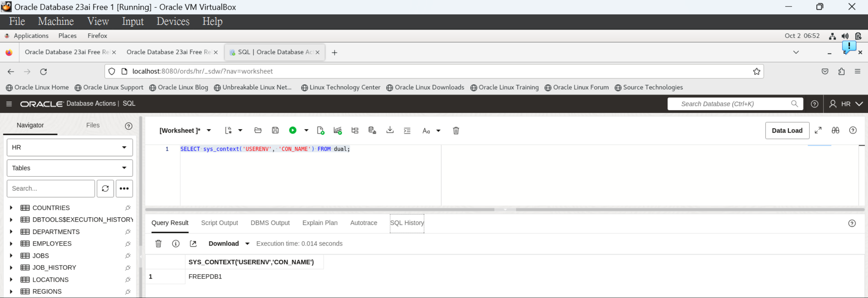
Task: Click the binoculars find icon
Action: (835, 130)
